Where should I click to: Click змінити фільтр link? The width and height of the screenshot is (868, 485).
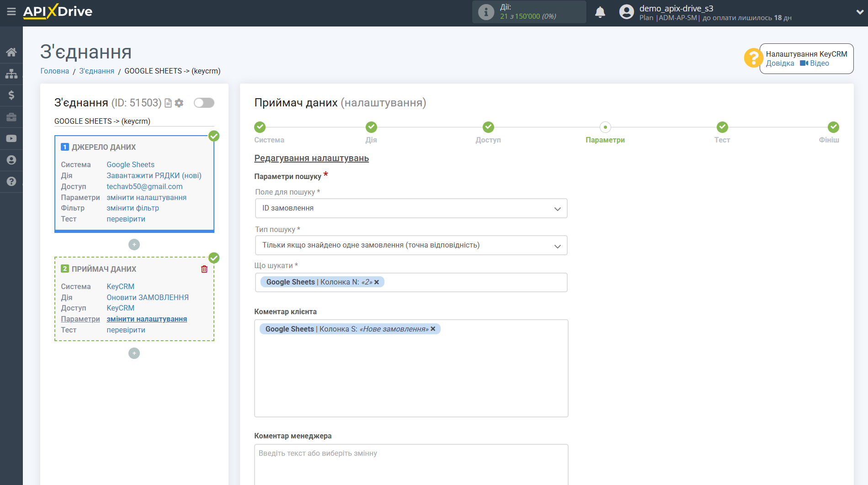point(133,208)
